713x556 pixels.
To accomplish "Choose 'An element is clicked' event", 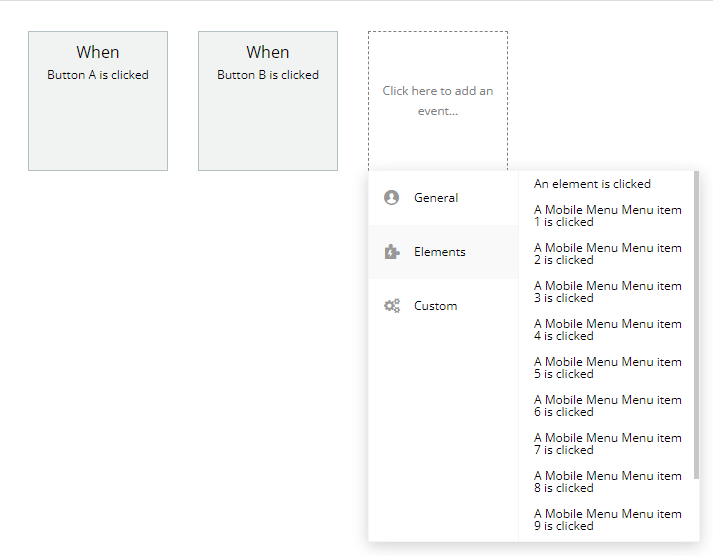I will coord(592,184).
